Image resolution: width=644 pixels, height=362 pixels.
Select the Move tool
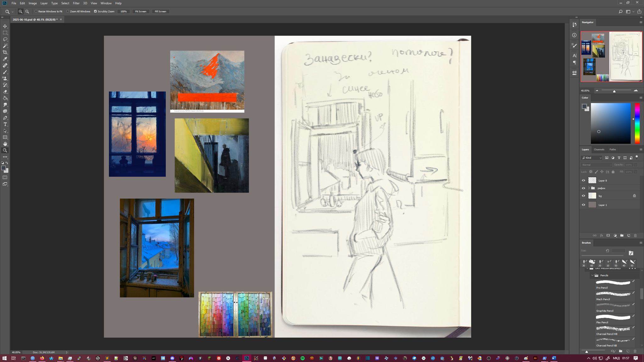pos(5,26)
